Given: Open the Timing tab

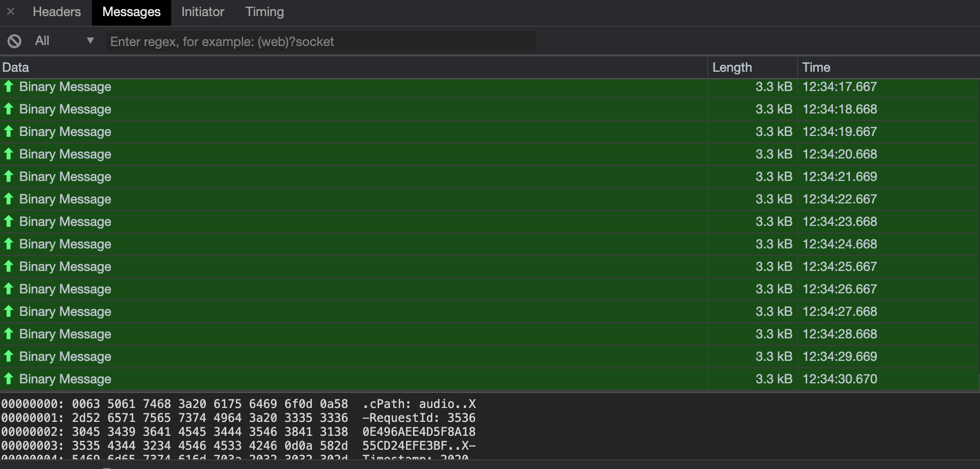Looking at the screenshot, I should click(x=264, y=12).
